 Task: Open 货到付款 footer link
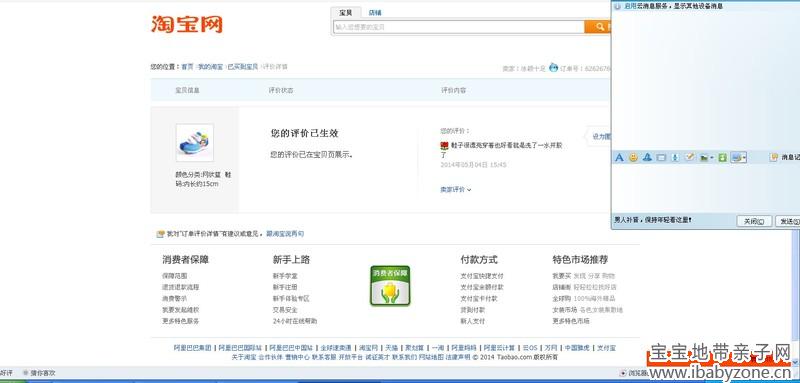point(473,310)
